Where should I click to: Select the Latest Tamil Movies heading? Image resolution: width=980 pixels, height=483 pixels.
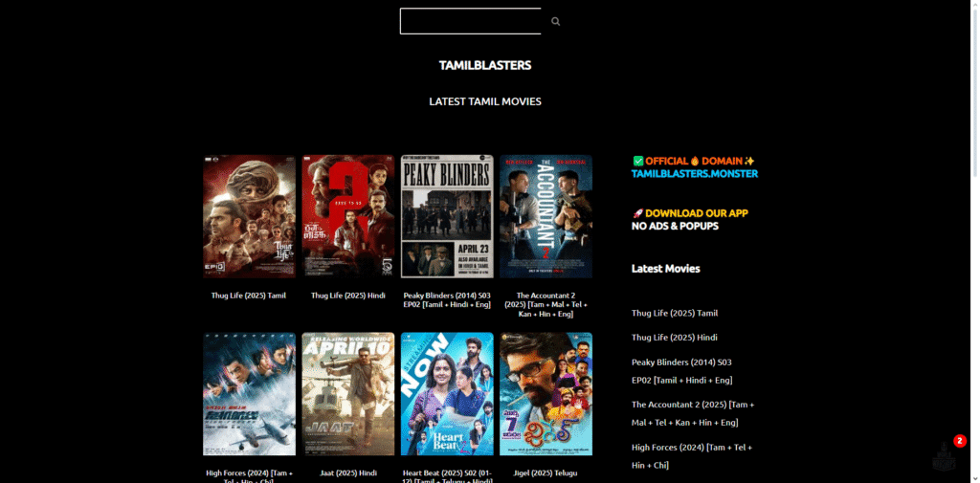(484, 101)
